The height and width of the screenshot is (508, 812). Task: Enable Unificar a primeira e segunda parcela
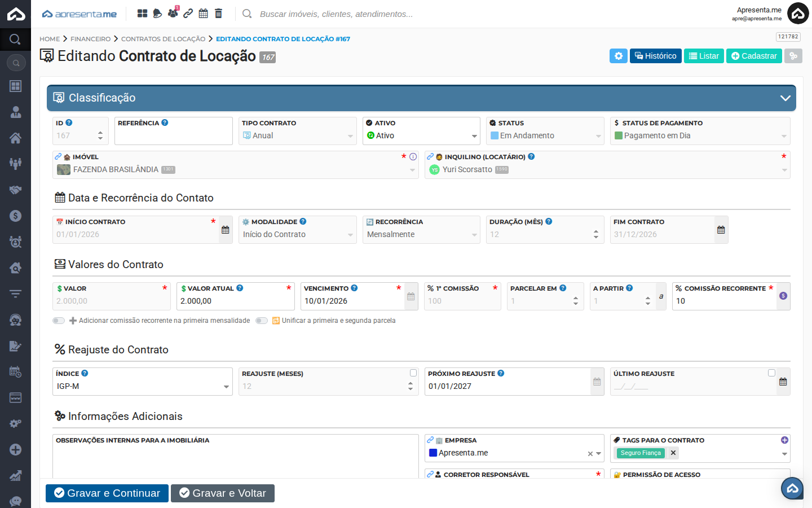coord(261,321)
